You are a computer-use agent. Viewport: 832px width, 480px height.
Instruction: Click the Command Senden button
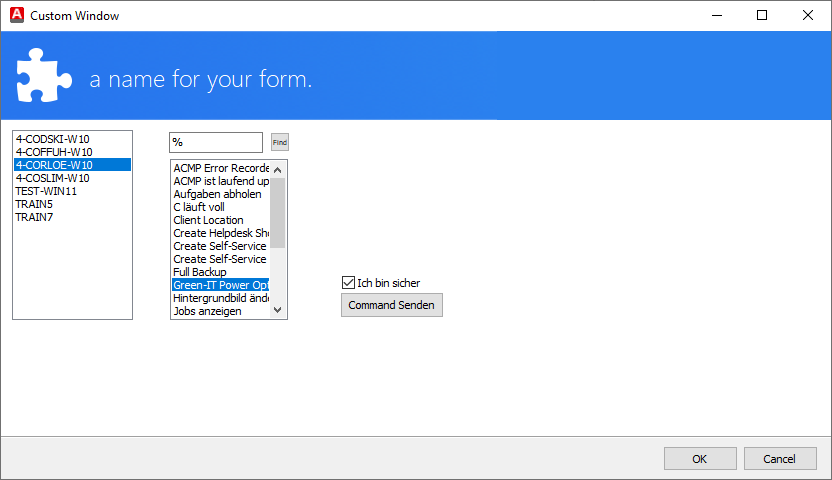pyautogui.click(x=392, y=305)
